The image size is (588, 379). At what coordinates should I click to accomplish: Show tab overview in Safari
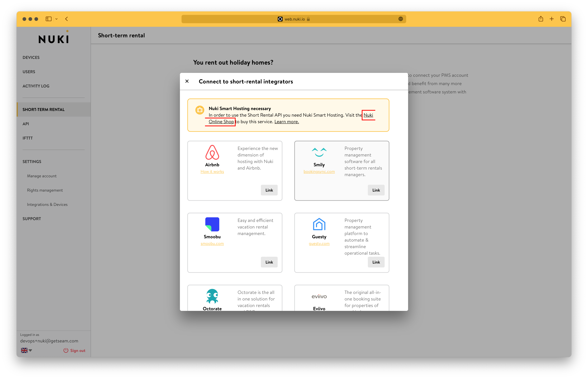(563, 19)
